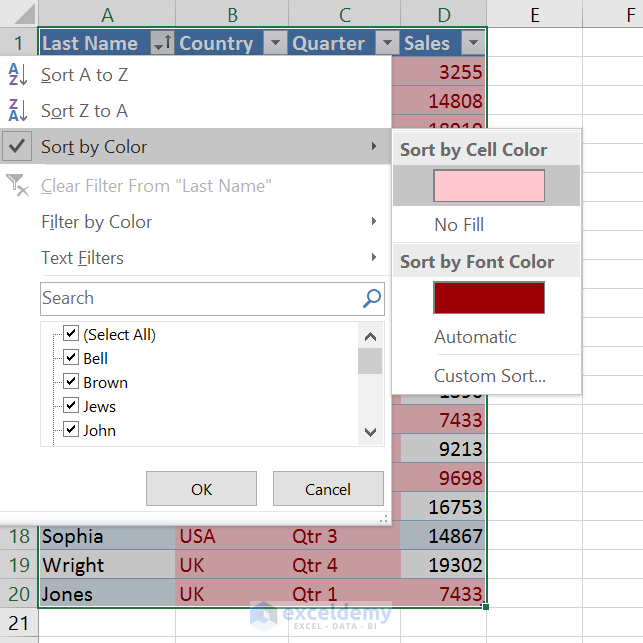Image resolution: width=643 pixels, height=643 pixels.
Task: Click the cell containing Sophia
Action: point(107,536)
